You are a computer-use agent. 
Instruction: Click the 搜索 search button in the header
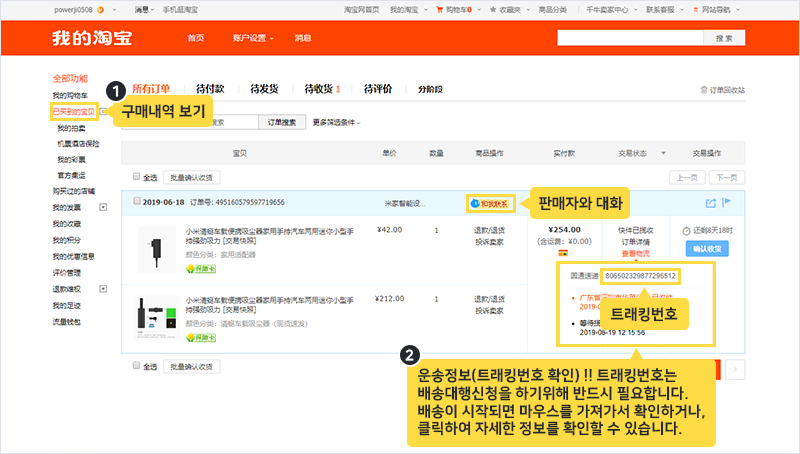point(724,38)
